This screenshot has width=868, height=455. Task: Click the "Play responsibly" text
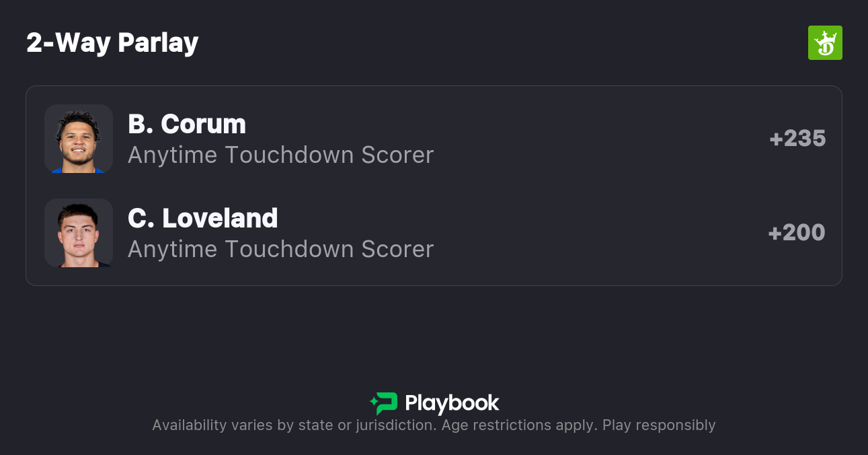[659, 425]
